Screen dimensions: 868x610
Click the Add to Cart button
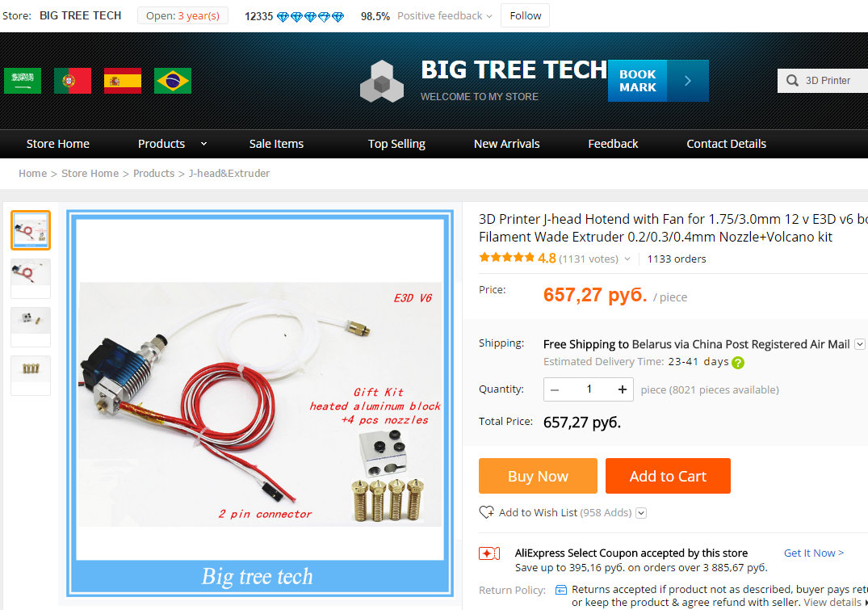click(x=668, y=476)
